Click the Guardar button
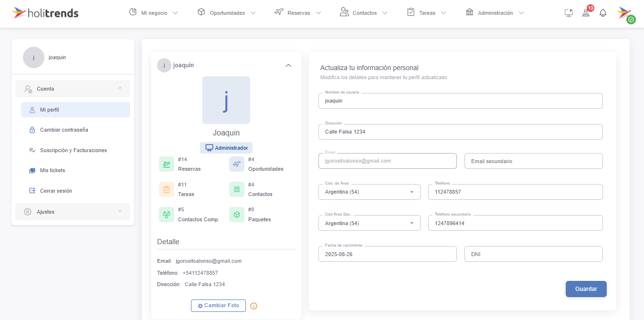644x320 pixels. (586, 289)
